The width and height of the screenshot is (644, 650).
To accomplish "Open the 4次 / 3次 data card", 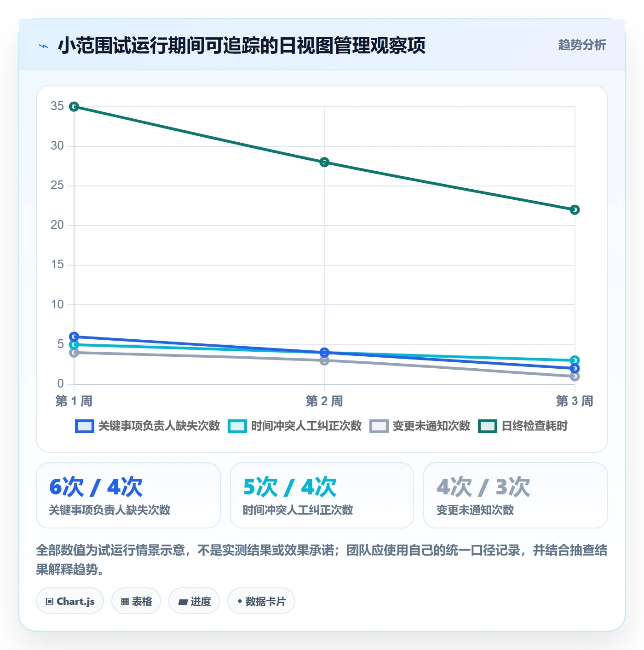I will tap(516, 495).
